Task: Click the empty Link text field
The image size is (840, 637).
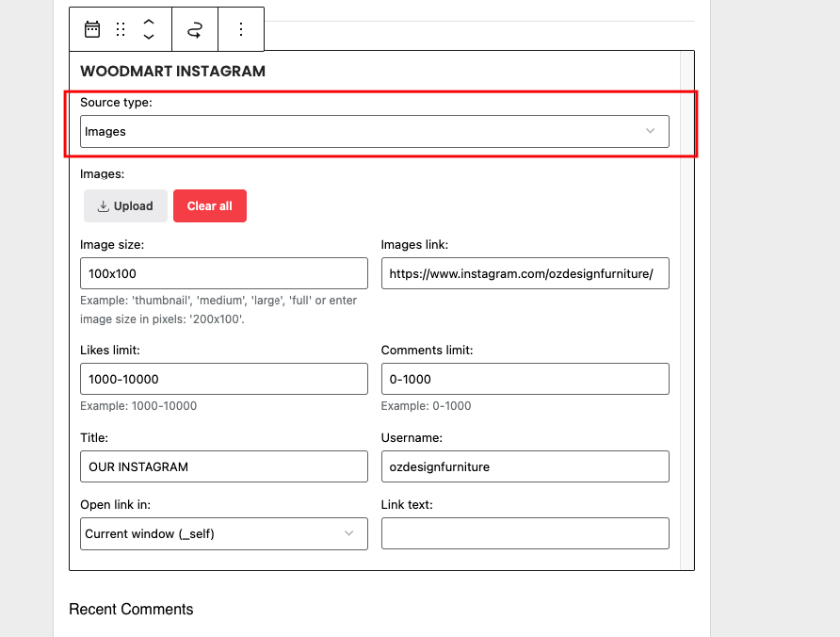Action: tap(525, 533)
